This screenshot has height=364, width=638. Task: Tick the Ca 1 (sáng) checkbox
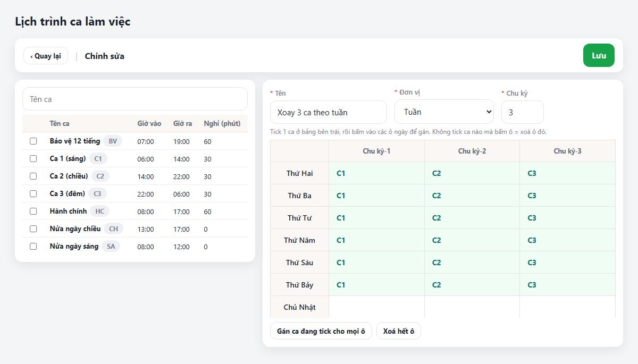[x=33, y=159]
